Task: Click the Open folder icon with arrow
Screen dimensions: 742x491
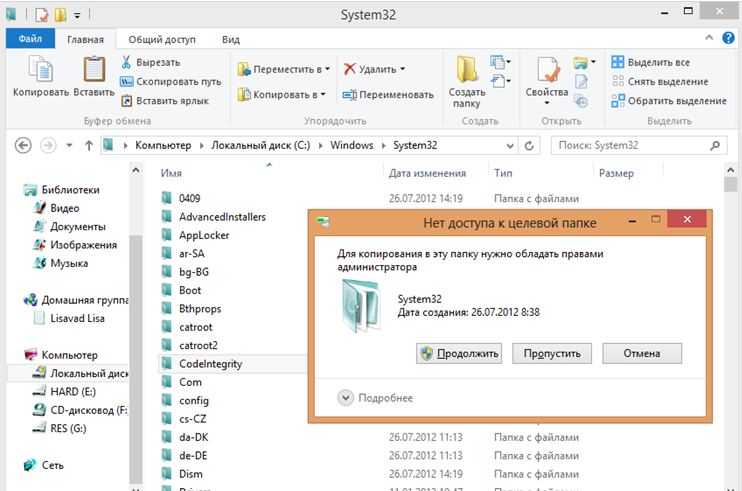Action: coord(584,62)
